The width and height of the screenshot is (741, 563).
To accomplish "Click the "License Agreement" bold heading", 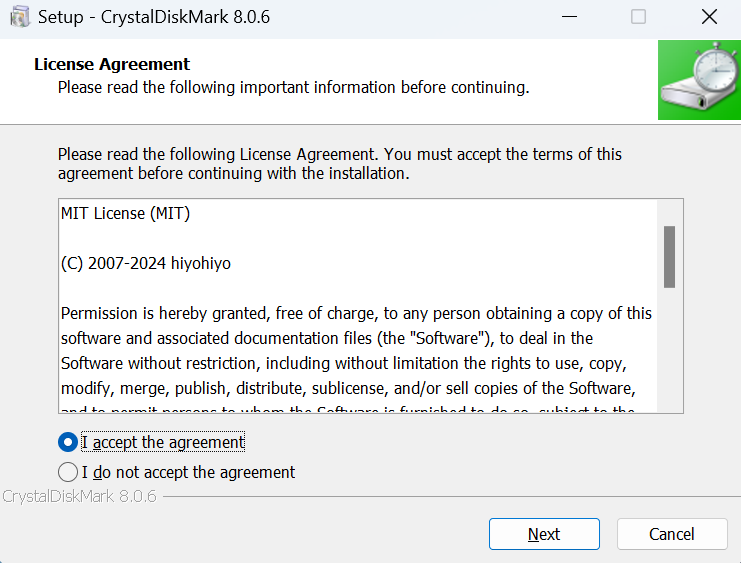I will click(112, 64).
